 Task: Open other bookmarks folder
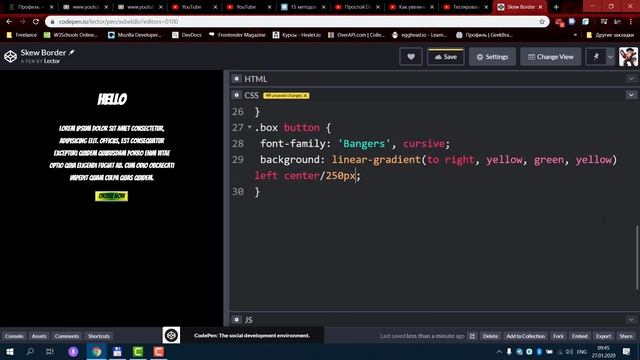coord(610,35)
